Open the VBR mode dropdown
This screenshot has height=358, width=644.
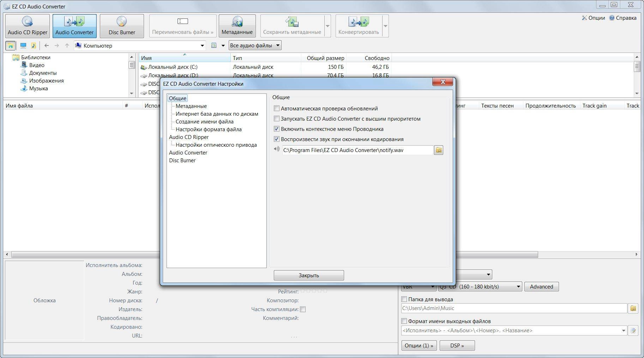click(x=419, y=287)
